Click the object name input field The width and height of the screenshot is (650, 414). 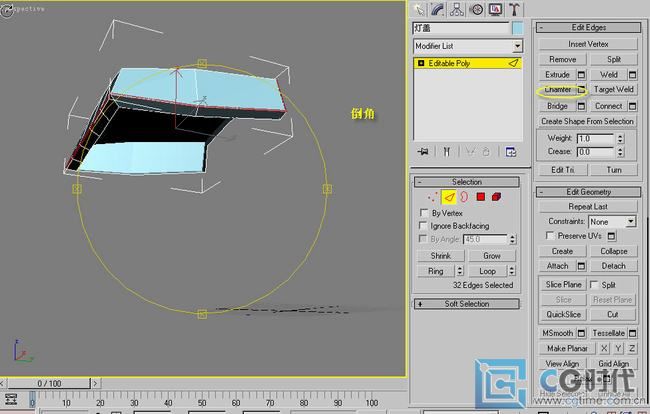pos(461,28)
